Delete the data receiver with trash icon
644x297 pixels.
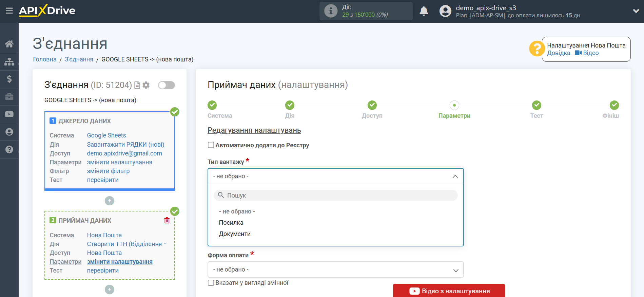(167, 221)
